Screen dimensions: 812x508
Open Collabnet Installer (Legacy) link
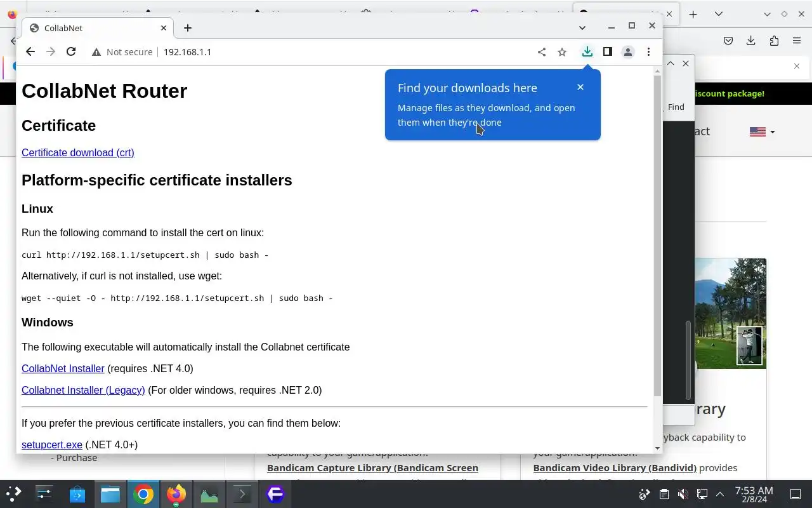[x=83, y=390]
